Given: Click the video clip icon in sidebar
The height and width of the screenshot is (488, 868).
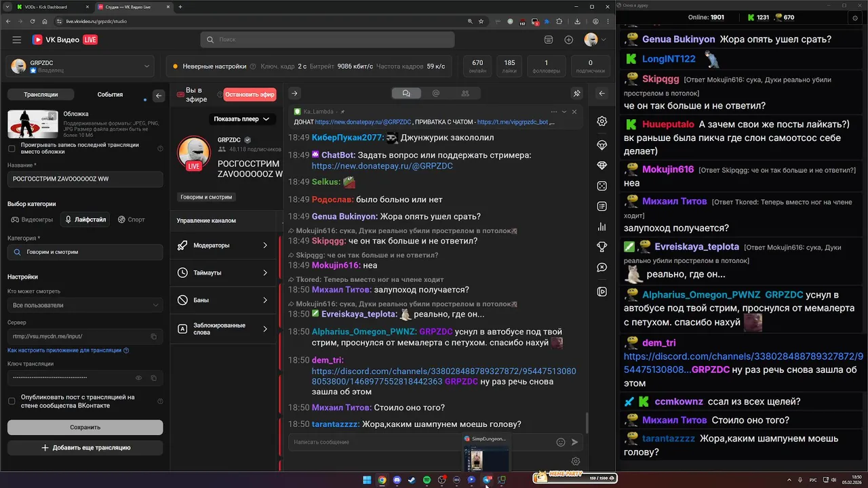Looking at the screenshot, I should coord(601,291).
